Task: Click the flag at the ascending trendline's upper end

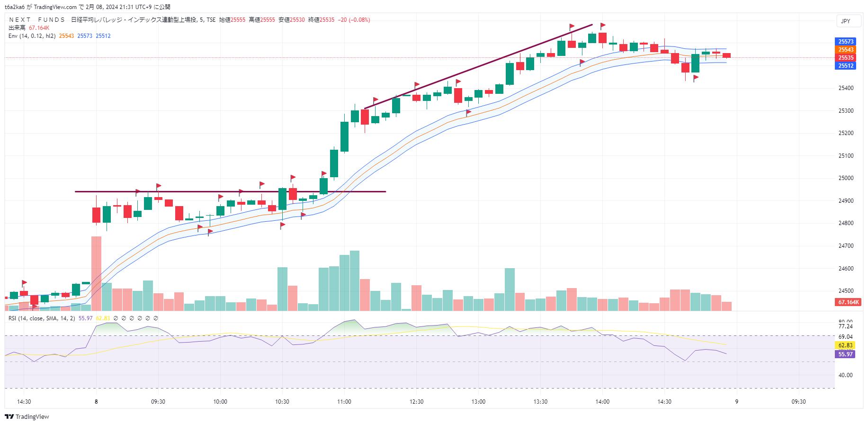Action: tap(572, 27)
